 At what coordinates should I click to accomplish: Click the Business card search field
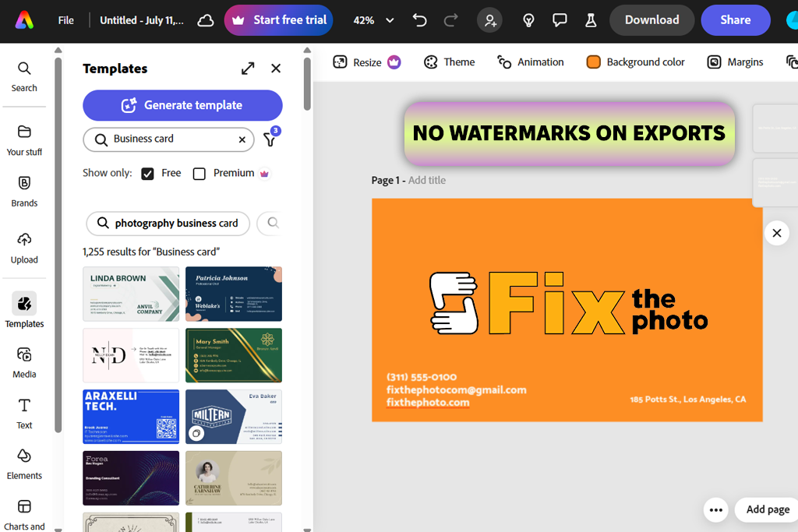[x=168, y=139]
